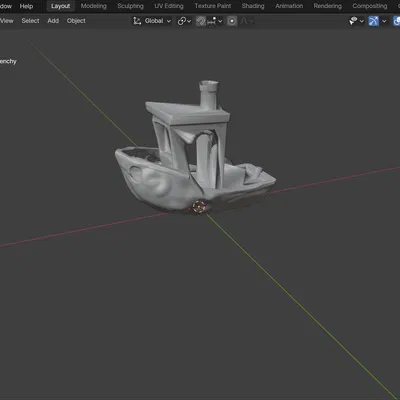Screen dimensions: 400x400
Task: Click the 3D cursor at the origin
Action: tap(199, 207)
